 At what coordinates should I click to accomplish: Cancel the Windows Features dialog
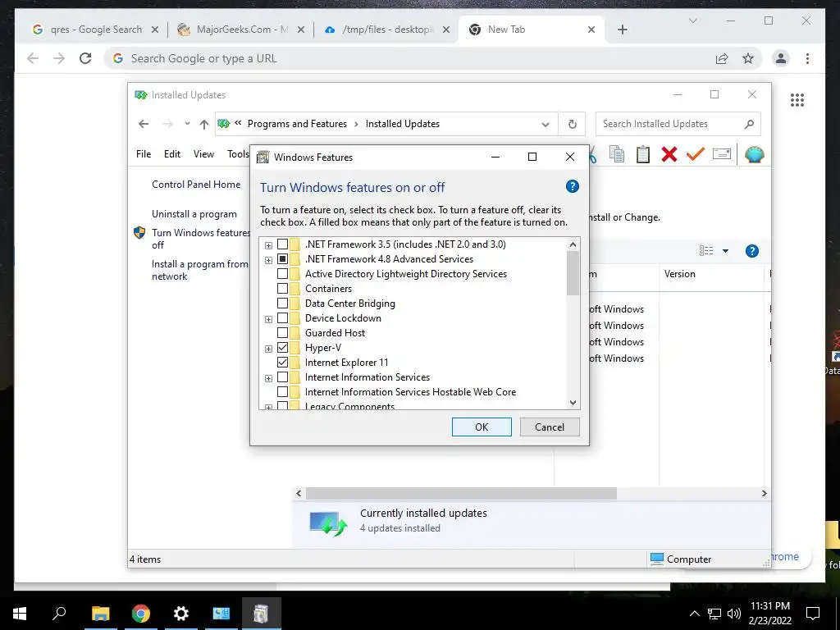[x=550, y=427]
